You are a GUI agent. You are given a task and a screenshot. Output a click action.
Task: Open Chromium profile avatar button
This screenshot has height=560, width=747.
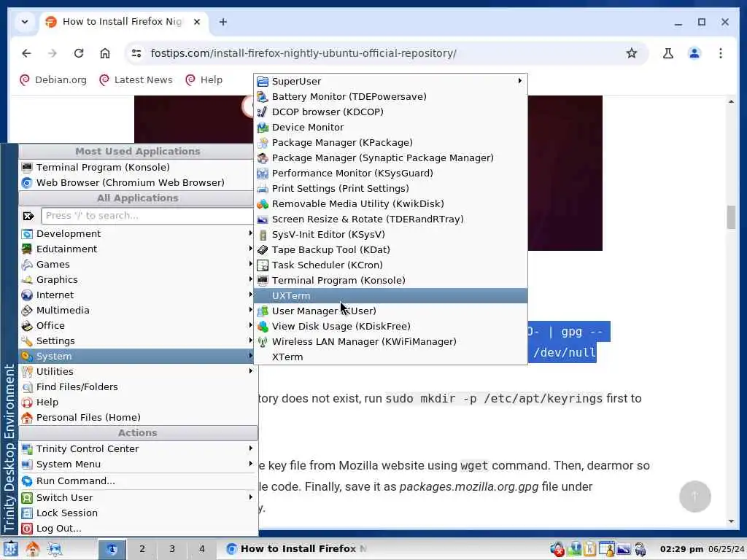click(x=694, y=52)
